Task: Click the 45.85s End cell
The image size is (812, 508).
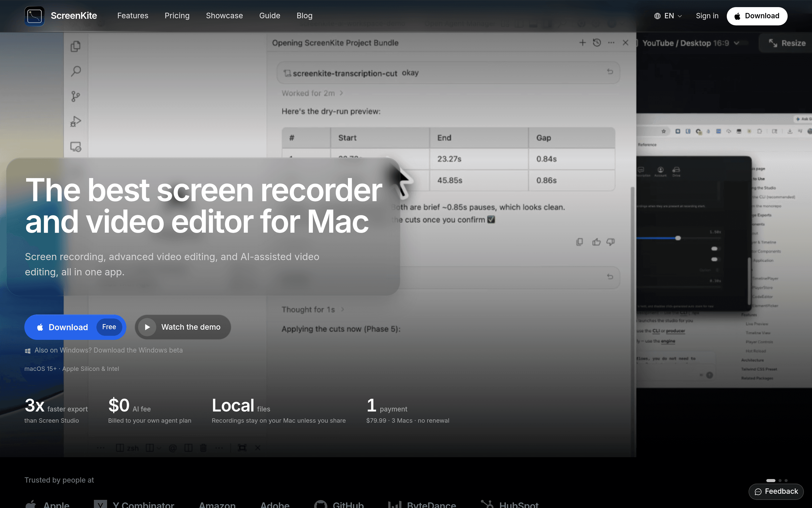Action: pos(479,180)
